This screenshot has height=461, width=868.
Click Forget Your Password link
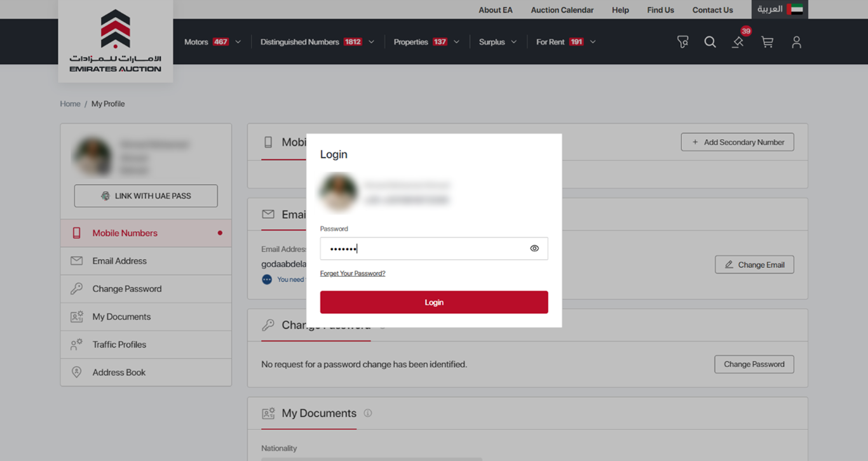click(x=353, y=274)
